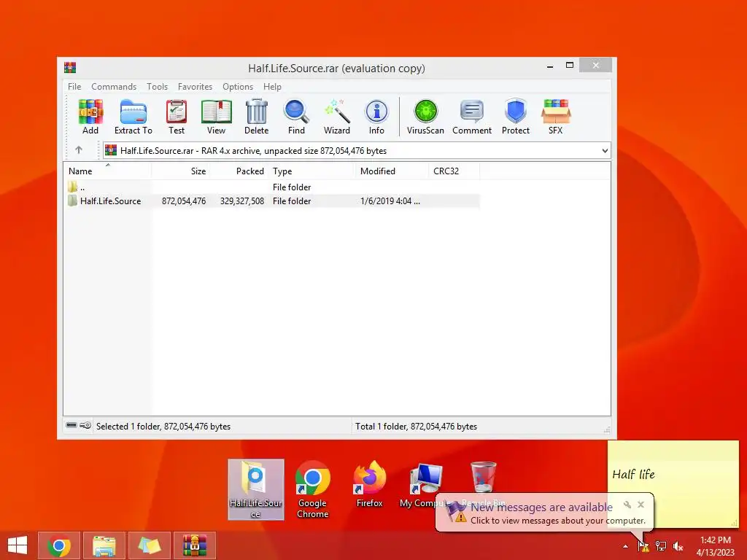Sort by the Modified column header
Image resolution: width=747 pixels, height=560 pixels.
tap(392, 171)
